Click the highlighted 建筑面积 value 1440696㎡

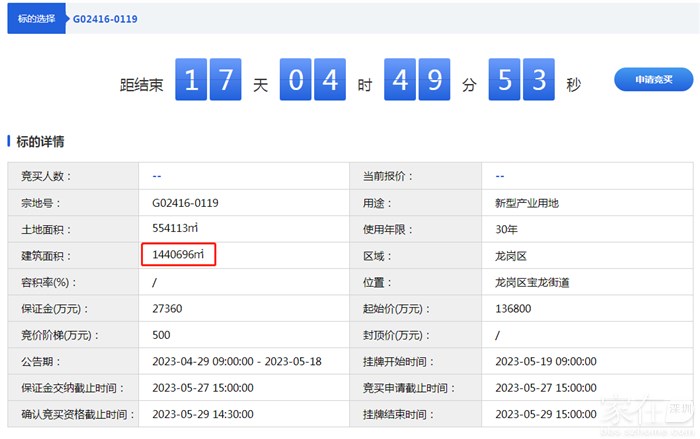pos(178,256)
